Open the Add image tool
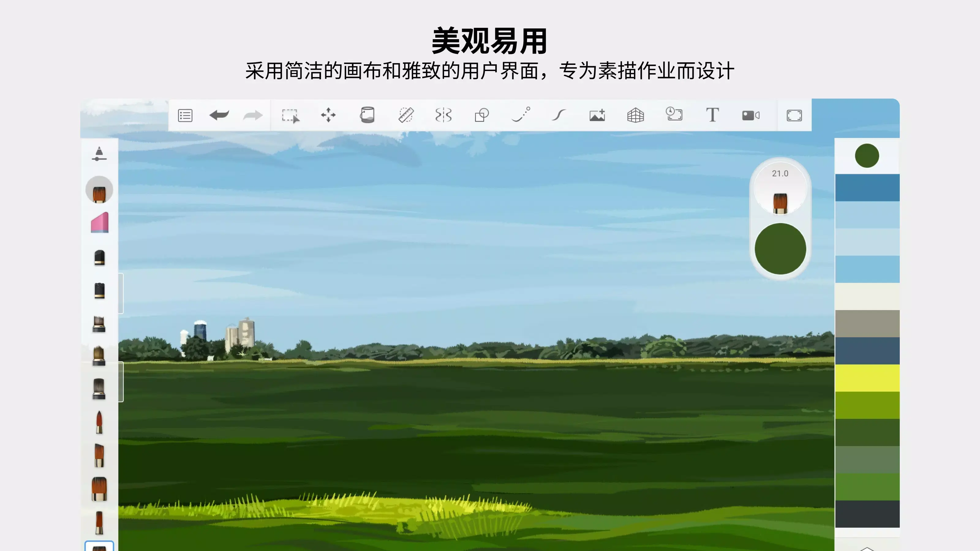The image size is (980, 551). tap(597, 115)
